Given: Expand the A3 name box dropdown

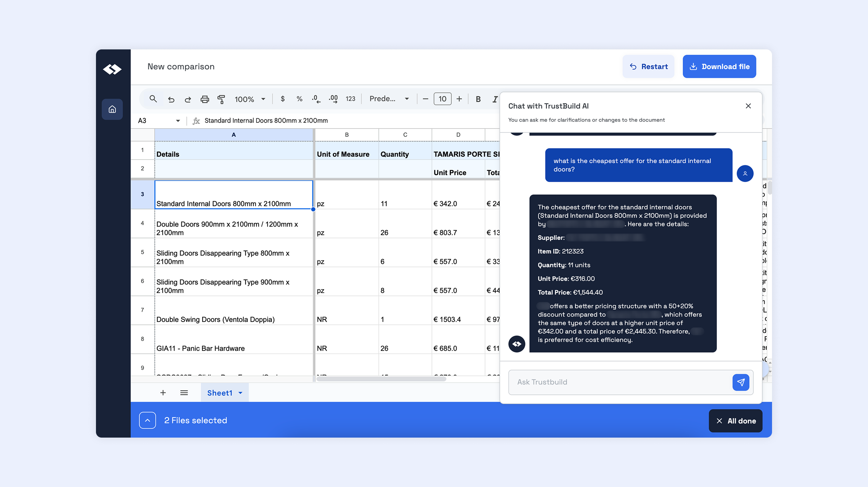Looking at the screenshot, I should click(x=178, y=121).
